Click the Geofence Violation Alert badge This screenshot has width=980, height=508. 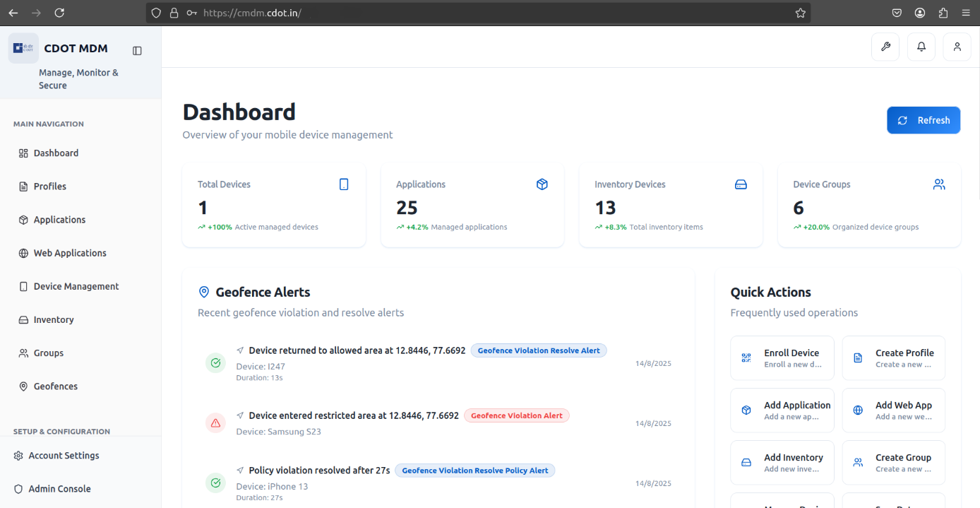point(516,415)
